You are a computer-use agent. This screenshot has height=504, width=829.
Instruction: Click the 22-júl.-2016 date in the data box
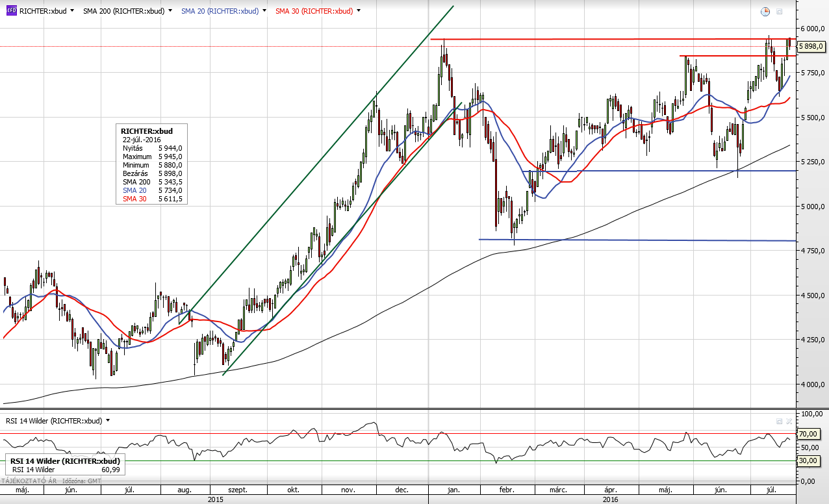tap(142, 140)
